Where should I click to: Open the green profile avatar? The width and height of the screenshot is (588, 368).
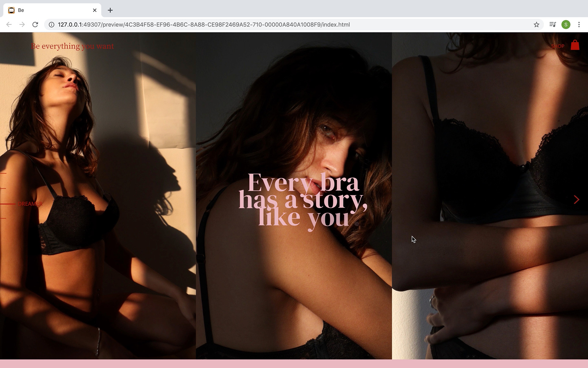pyautogui.click(x=566, y=25)
